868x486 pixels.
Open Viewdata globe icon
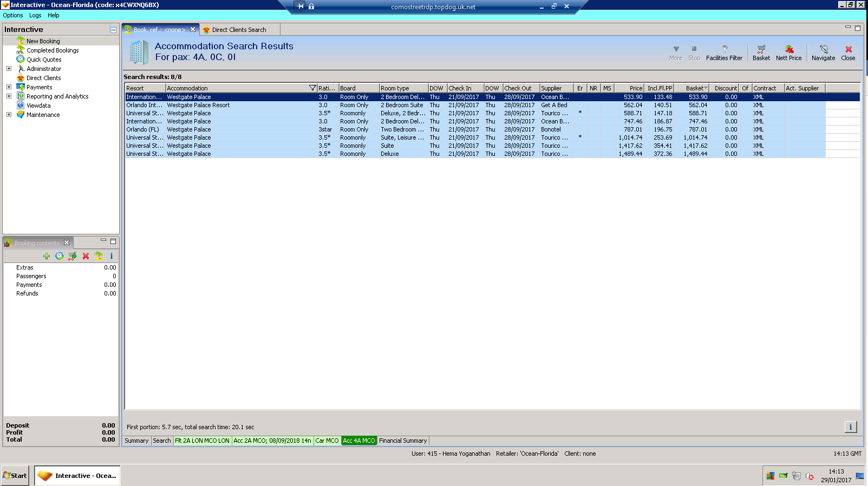[x=21, y=106]
